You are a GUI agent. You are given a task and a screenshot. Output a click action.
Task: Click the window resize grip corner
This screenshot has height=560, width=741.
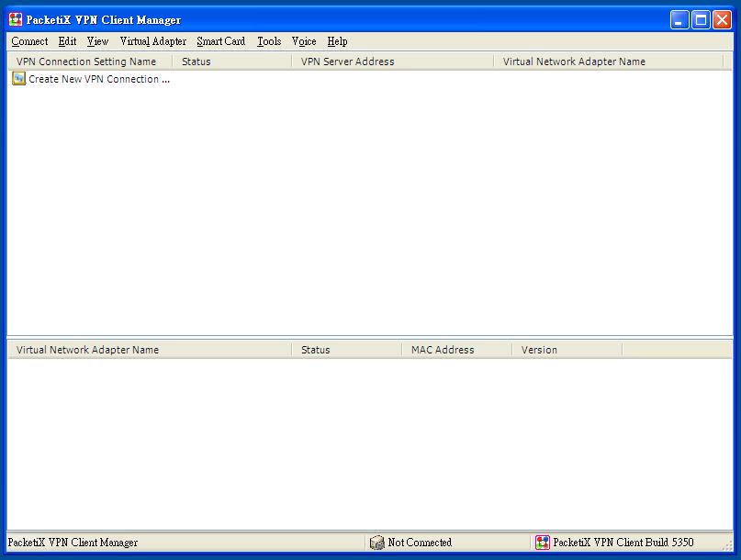727,545
